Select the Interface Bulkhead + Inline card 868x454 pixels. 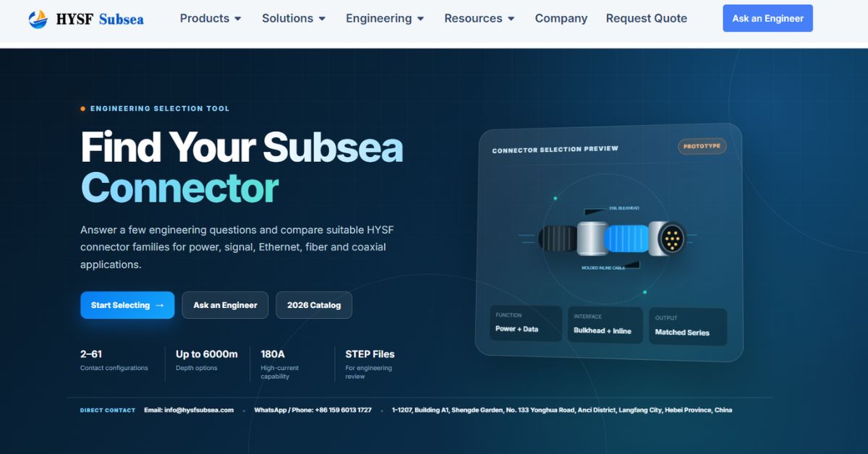pos(605,324)
